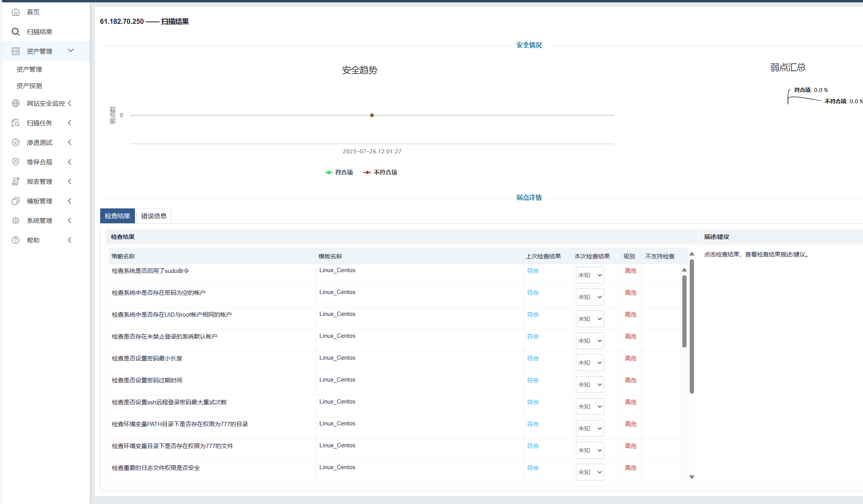Click the asset management calendar icon

pyautogui.click(x=16, y=51)
